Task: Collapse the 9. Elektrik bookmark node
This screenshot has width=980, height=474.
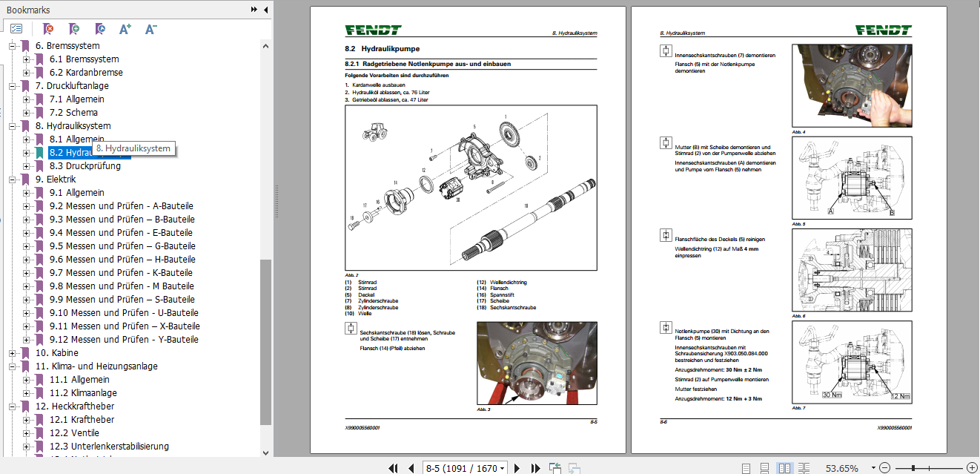Action: tap(12, 180)
